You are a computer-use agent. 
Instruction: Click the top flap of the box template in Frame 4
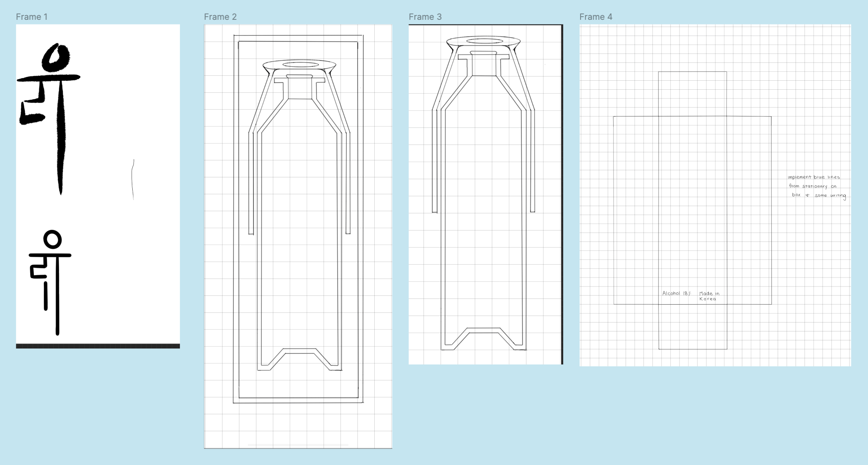coord(692,94)
